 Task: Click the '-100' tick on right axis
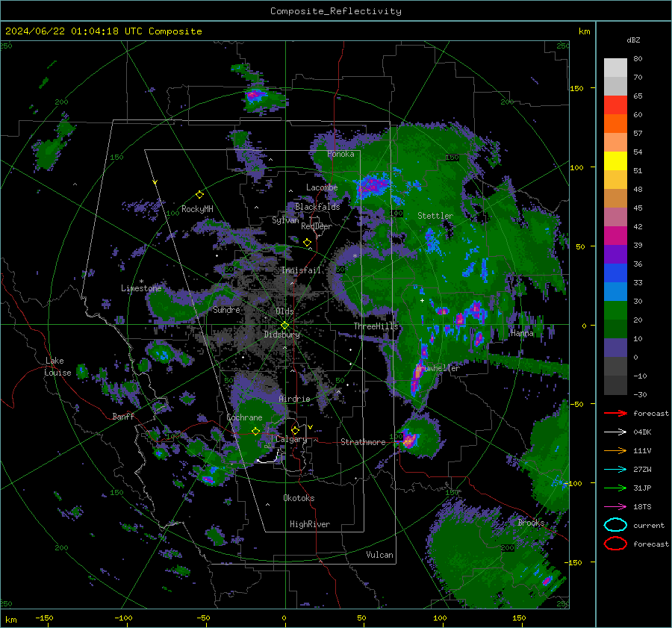point(573,483)
